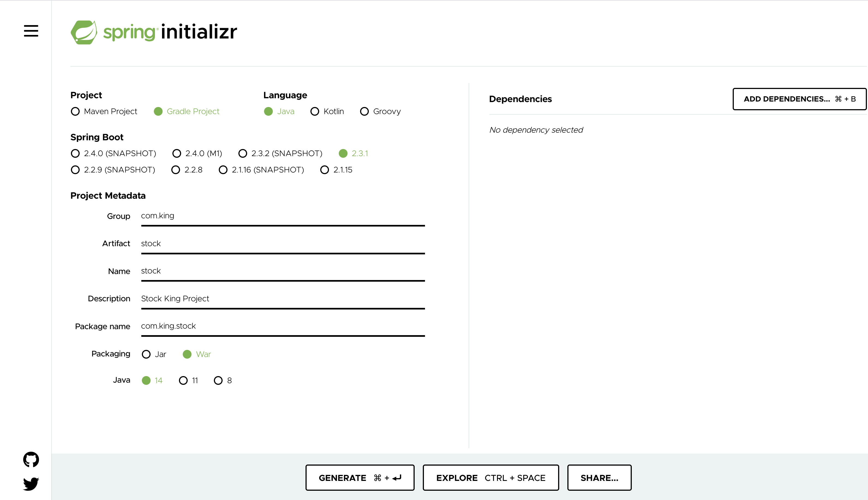The width and height of the screenshot is (868, 500).
Task: Open the Explore project button
Action: click(490, 478)
